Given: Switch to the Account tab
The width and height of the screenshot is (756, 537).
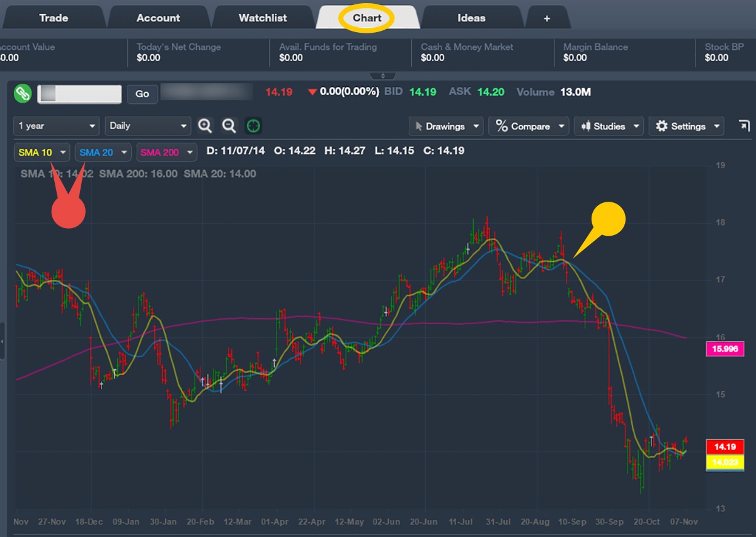Looking at the screenshot, I should pyautogui.click(x=158, y=18).
